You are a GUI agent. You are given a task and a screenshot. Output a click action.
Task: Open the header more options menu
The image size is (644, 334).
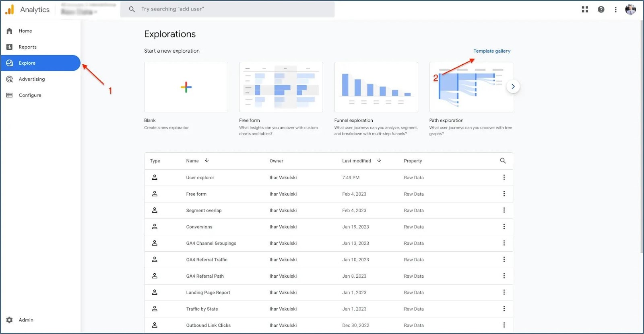pyautogui.click(x=615, y=9)
